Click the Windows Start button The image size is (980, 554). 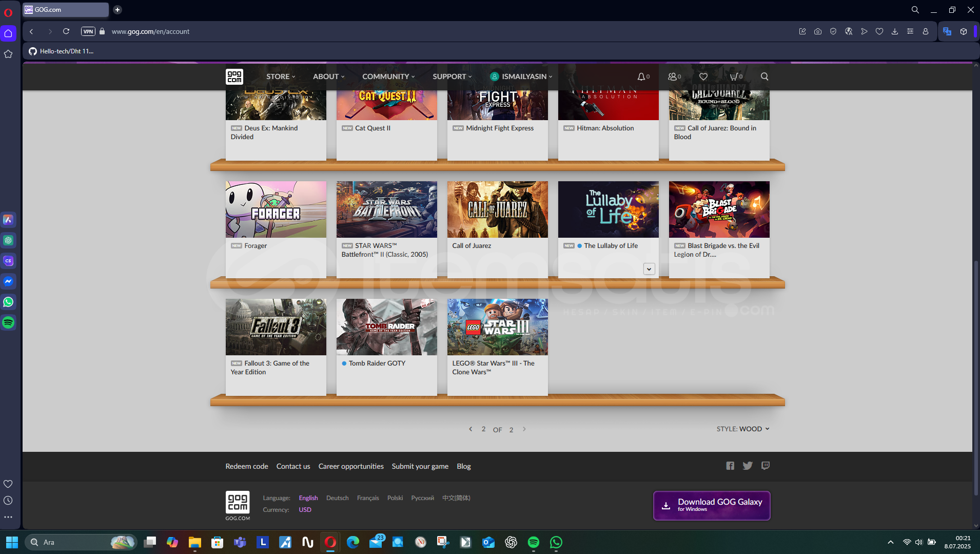[12, 542]
